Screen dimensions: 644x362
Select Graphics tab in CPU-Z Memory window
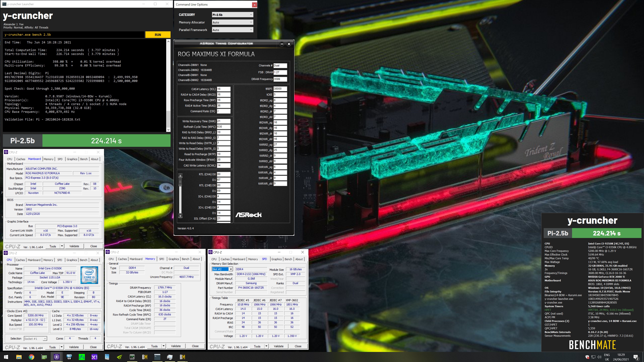coord(174,259)
